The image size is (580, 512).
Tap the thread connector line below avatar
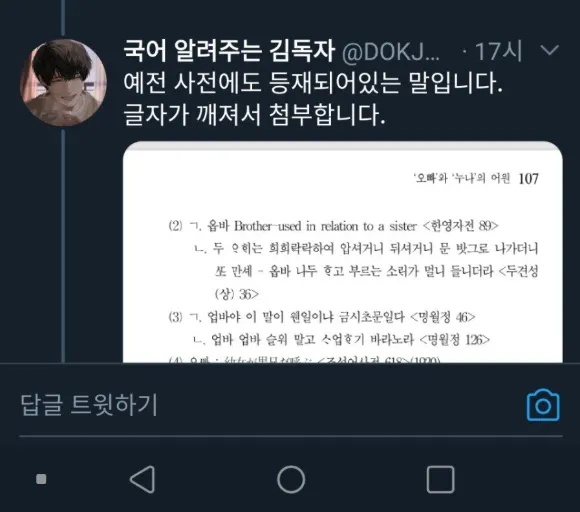pyautogui.click(x=63, y=245)
